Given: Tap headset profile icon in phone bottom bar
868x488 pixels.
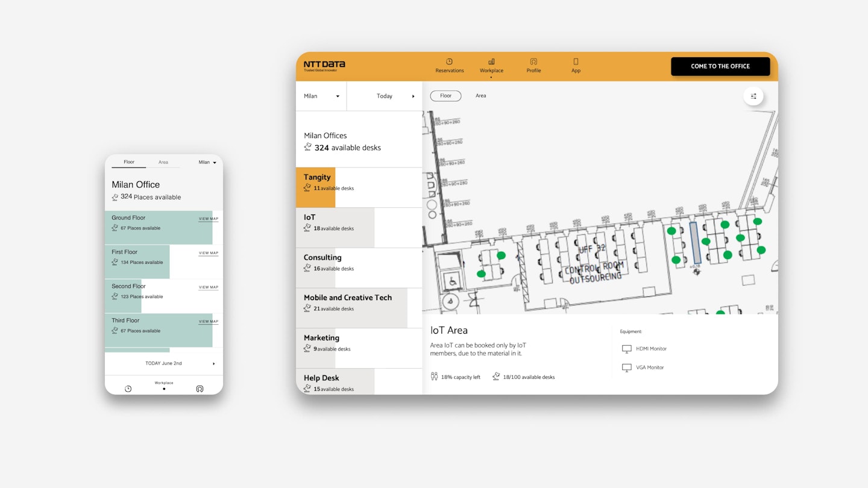Looking at the screenshot, I should coord(200,389).
